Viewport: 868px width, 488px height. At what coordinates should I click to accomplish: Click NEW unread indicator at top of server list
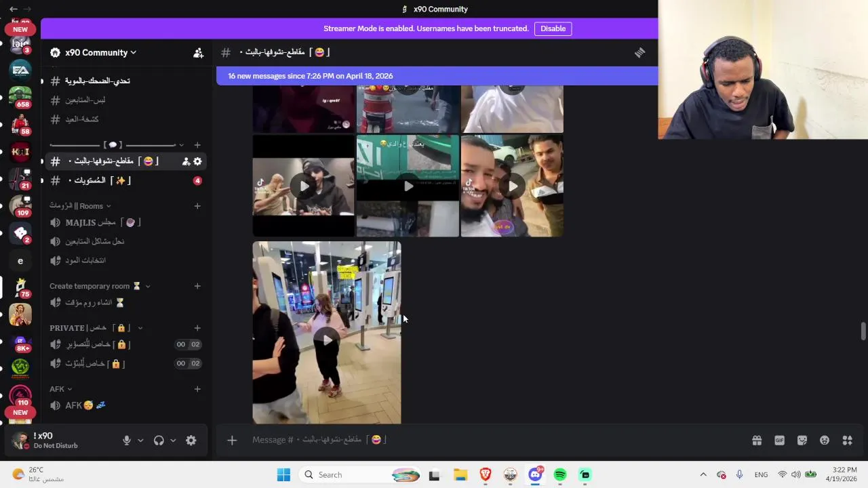(x=20, y=29)
